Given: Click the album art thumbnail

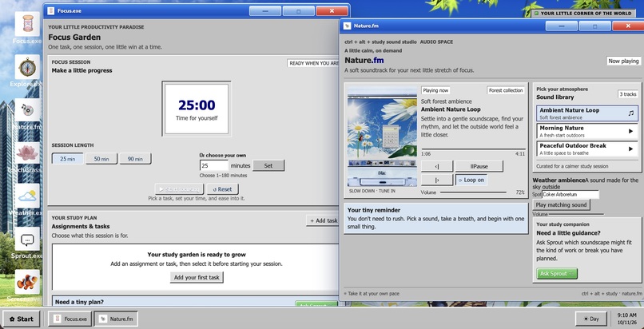Looking at the screenshot, I should pos(383,137).
